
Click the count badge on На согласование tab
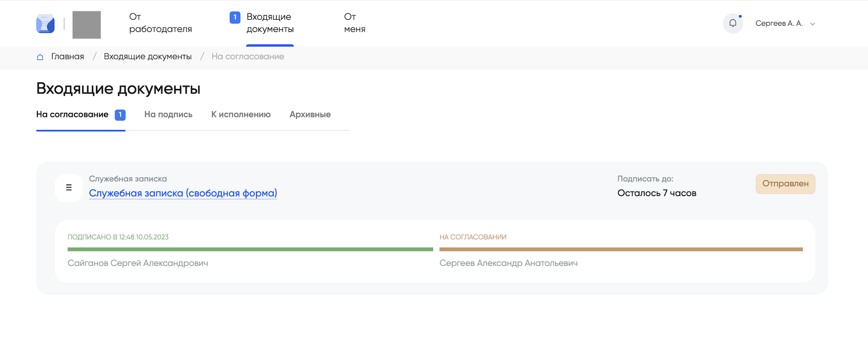click(x=120, y=115)
